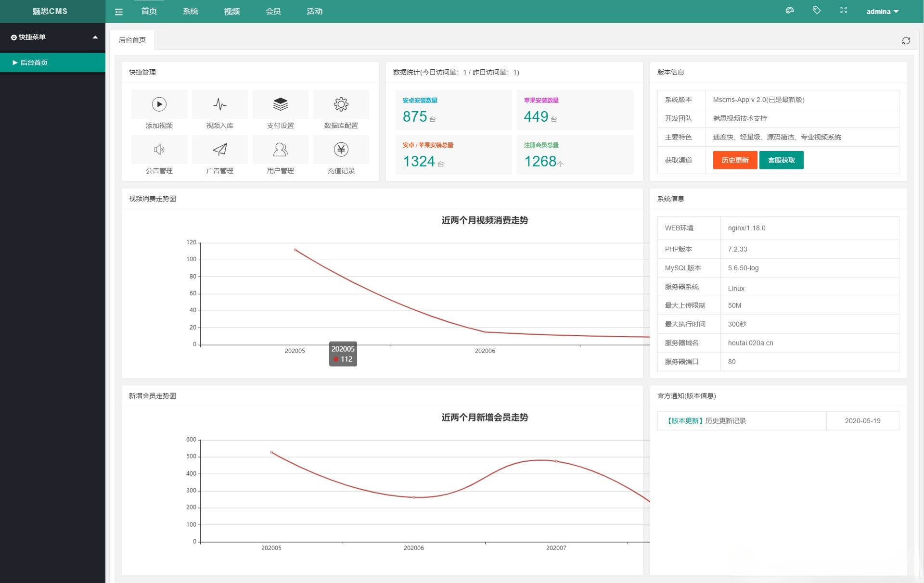This screenshot has height=583, width=924.
Task: Click the 历史更新 button
Action: (x=734, y=160)
